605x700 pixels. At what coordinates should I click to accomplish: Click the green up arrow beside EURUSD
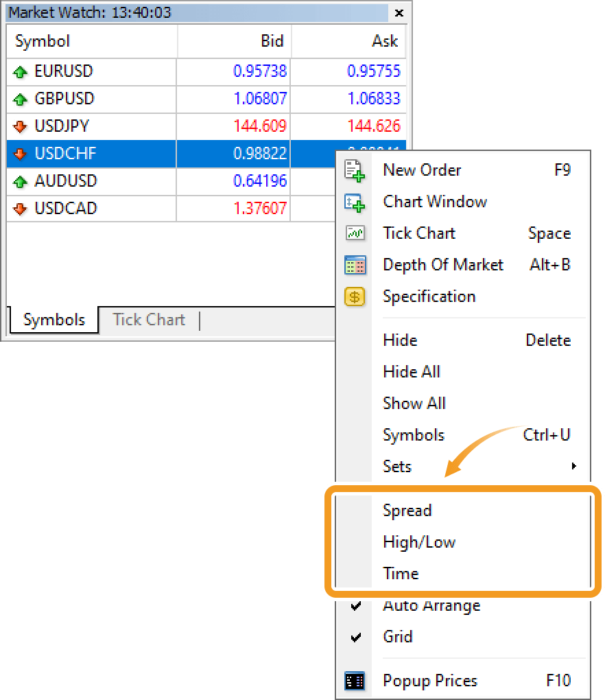[x=20, y=71]
